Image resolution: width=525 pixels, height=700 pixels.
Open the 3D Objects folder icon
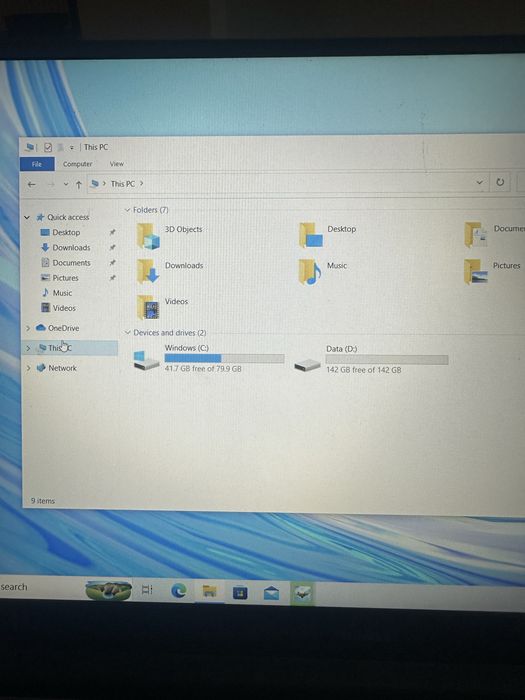(x=148, y=236)
